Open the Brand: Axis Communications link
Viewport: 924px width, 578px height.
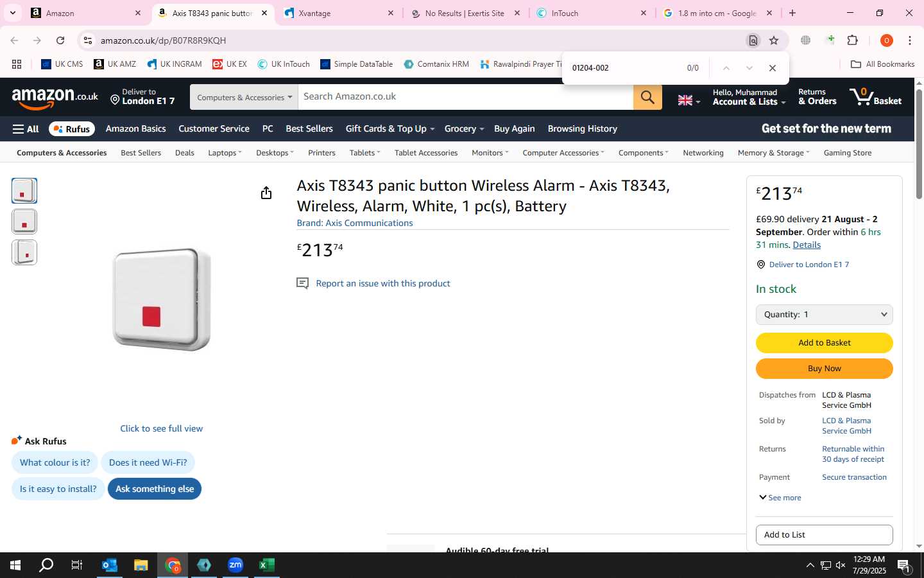pyautogui.click(x=355, y=223)
